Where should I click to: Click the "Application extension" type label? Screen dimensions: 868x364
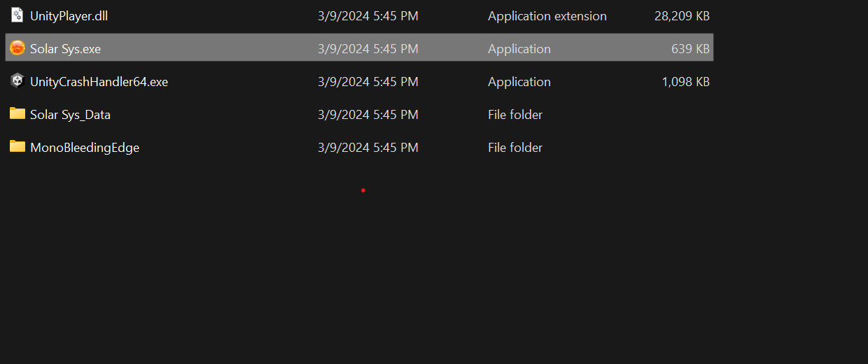pyautogui.click(x=547, y=15)
